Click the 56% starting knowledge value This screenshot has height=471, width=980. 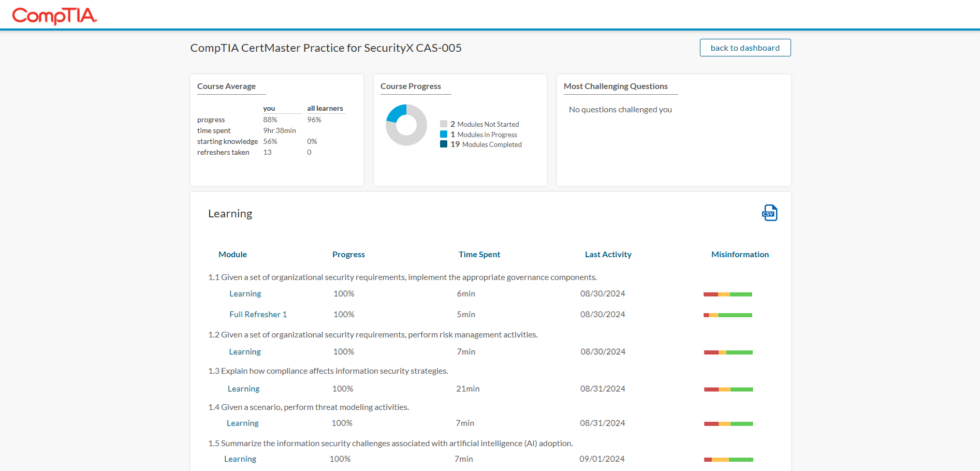[x=270, y=141]
